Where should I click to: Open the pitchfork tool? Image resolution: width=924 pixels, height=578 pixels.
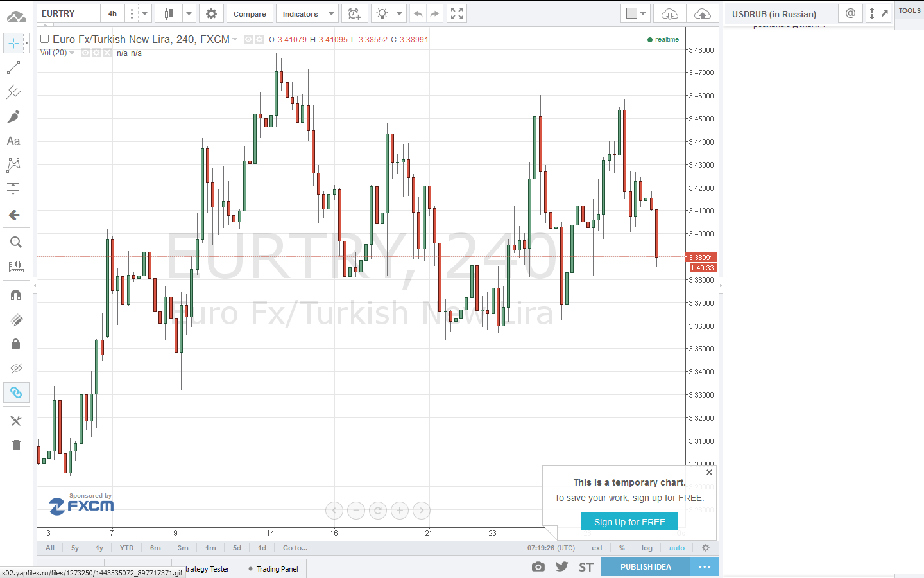tap(13, 92)
